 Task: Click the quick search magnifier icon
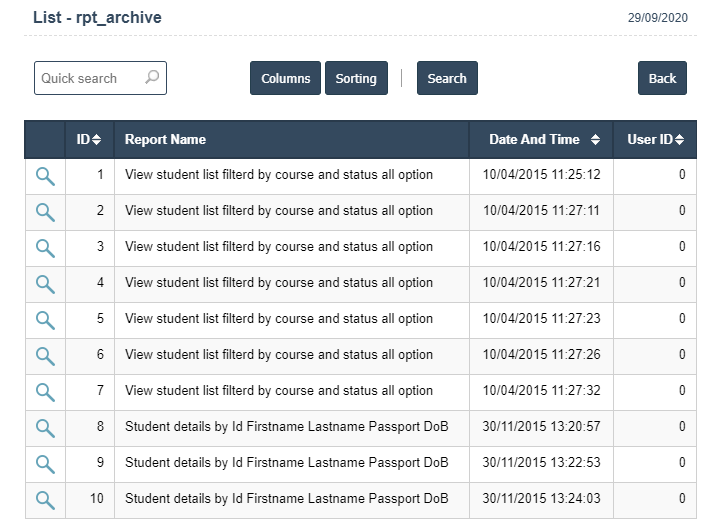(x=152, y=78)
